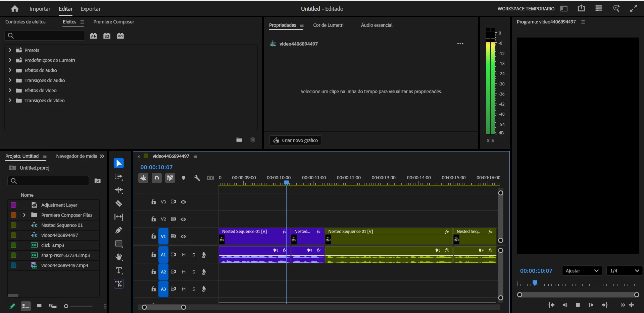The height and width of the screenshot is (313, 644).
Task: Go to the Home screen icon
Action: (x=15, y=9)
